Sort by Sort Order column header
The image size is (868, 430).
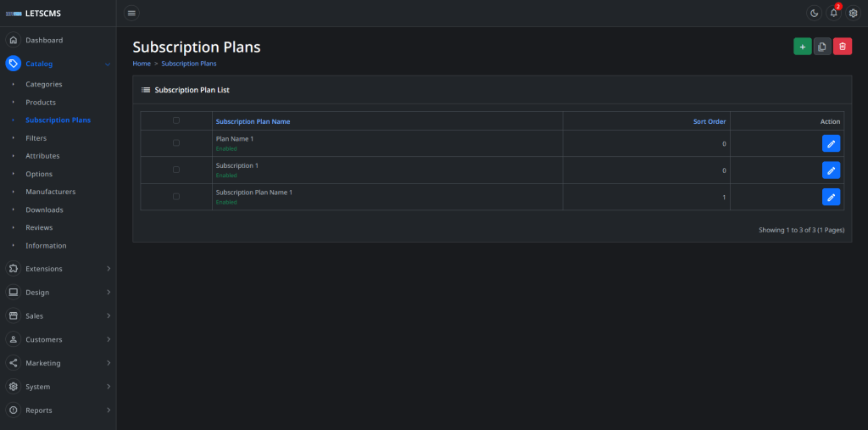pos(709,121)
